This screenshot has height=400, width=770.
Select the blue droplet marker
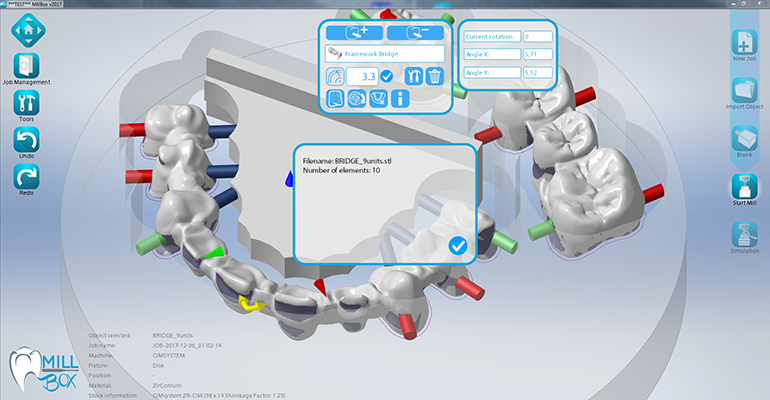click(x=289, y=179)
